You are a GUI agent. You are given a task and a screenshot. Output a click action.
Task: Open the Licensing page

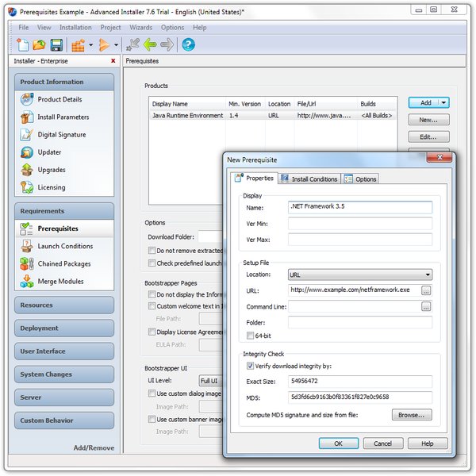(52, 187)
